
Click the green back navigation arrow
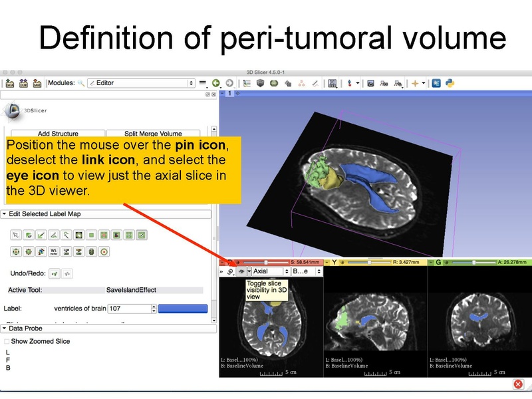click(217, 83)
